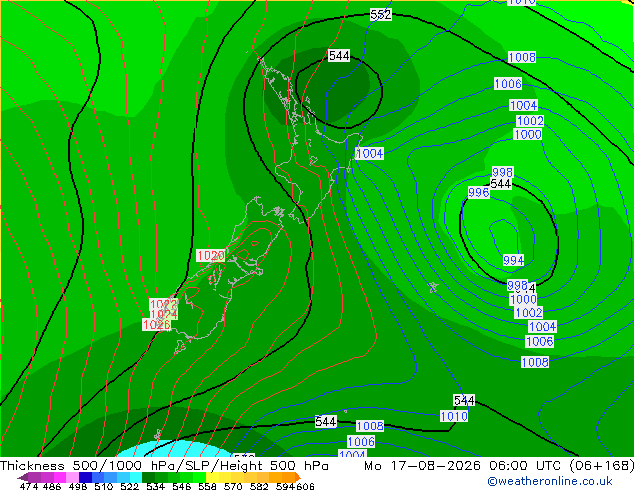Click the legend value 498
Image resolution: width=634 pixels, height=490 pixels.
78,486
